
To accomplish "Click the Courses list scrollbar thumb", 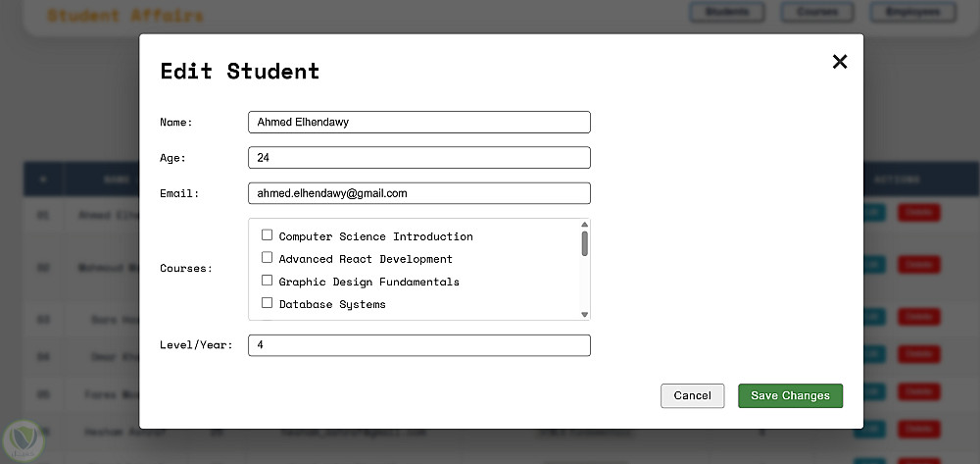I will [x=585, y=243].
